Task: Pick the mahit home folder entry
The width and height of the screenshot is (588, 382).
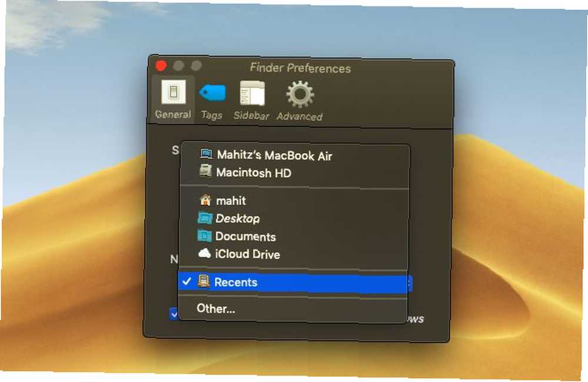Action: tap(293, 200)
